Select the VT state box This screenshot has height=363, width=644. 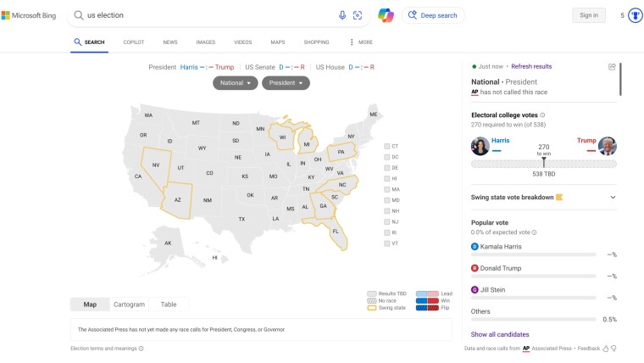click(x=387, y=243)
